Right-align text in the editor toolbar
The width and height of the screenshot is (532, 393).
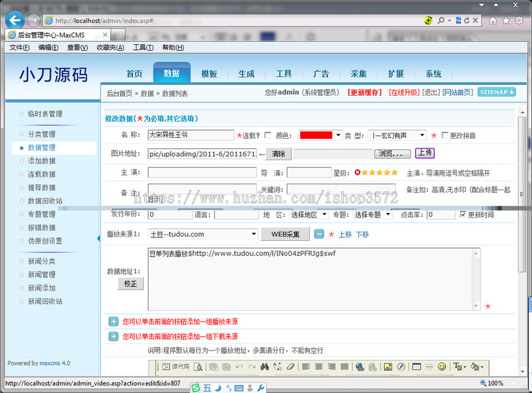[x=332, y=366]
